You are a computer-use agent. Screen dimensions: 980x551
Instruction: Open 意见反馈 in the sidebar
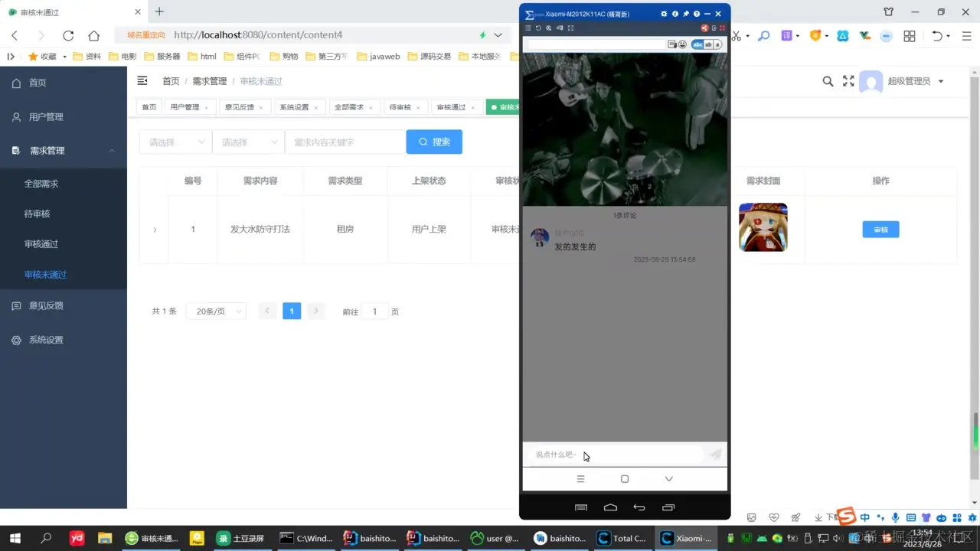pos(64,305)
